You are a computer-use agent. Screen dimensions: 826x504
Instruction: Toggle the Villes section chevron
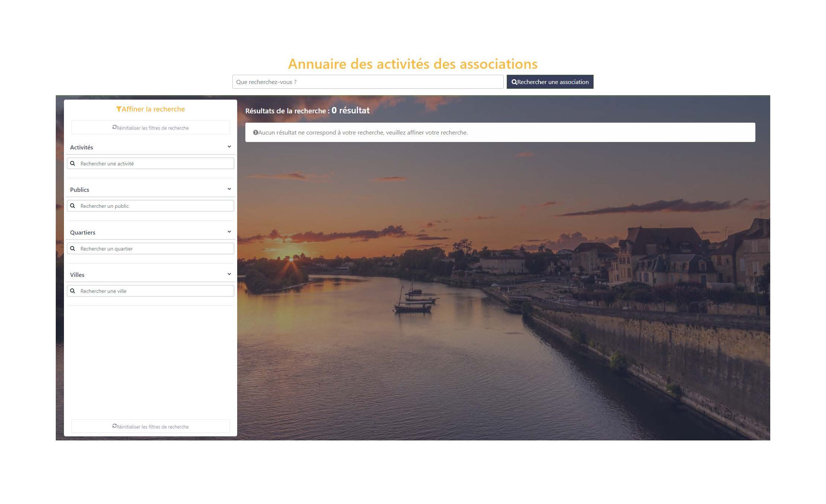[x=229, y=274]
